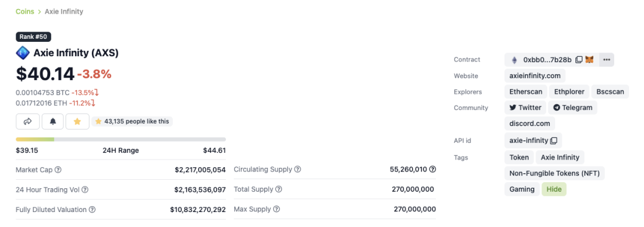Toggle the star favorite button

(x=77, y=121)
